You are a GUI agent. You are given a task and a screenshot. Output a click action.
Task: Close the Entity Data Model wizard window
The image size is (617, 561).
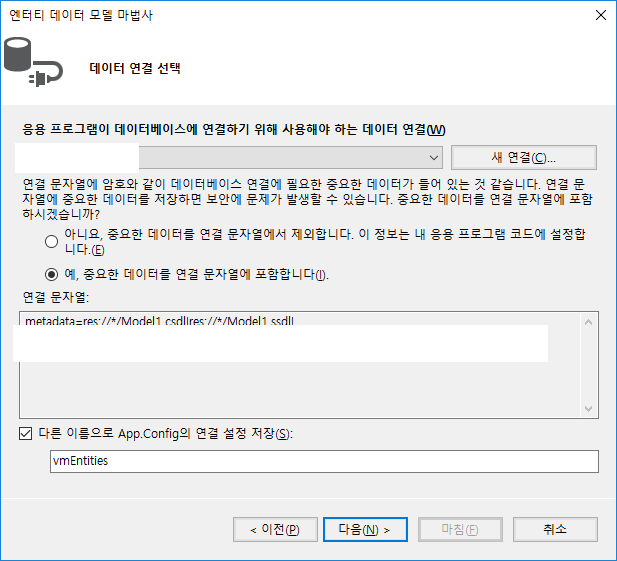(600, 15)
